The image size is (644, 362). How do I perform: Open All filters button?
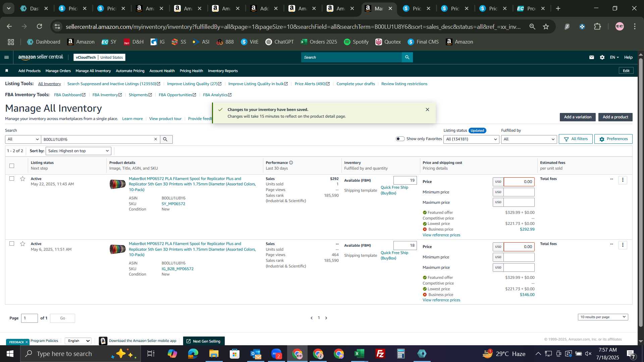[576, 139]
